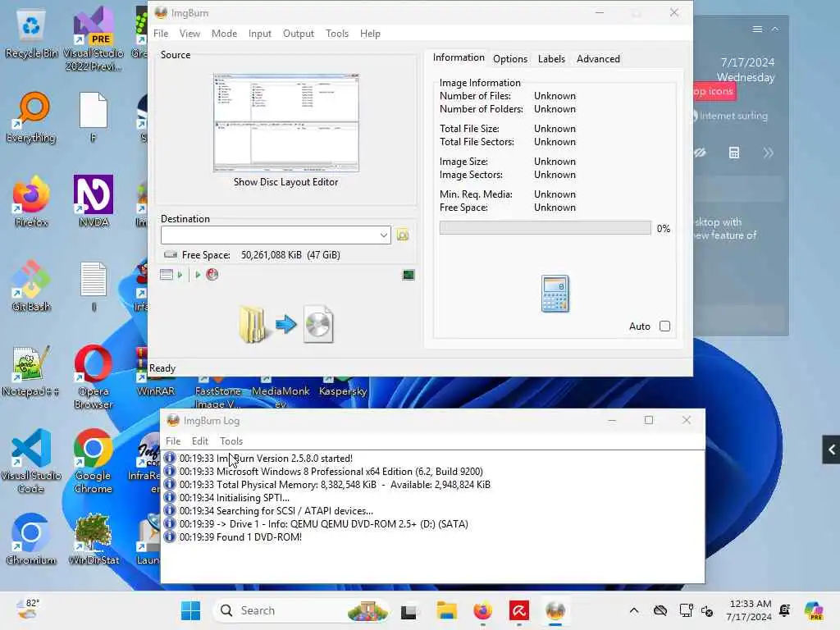Show hidden system tray icons chevron
Image resolution: width=840 pixels, height=630 pixels.
[634, 610]
